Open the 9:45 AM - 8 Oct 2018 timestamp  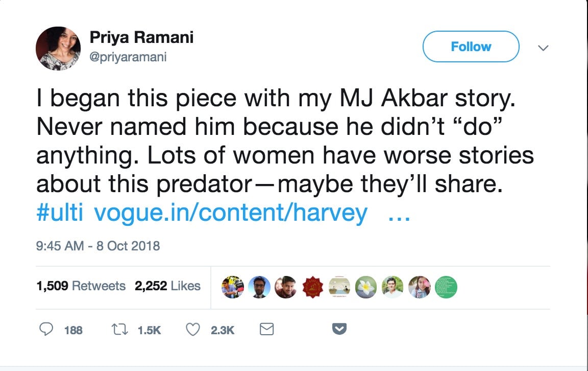tap(98, 246)
